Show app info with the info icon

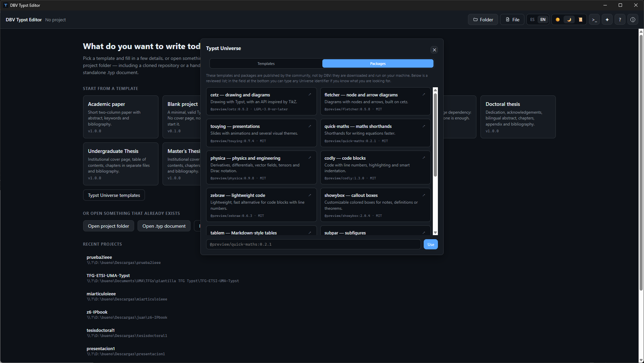point(633,20)
